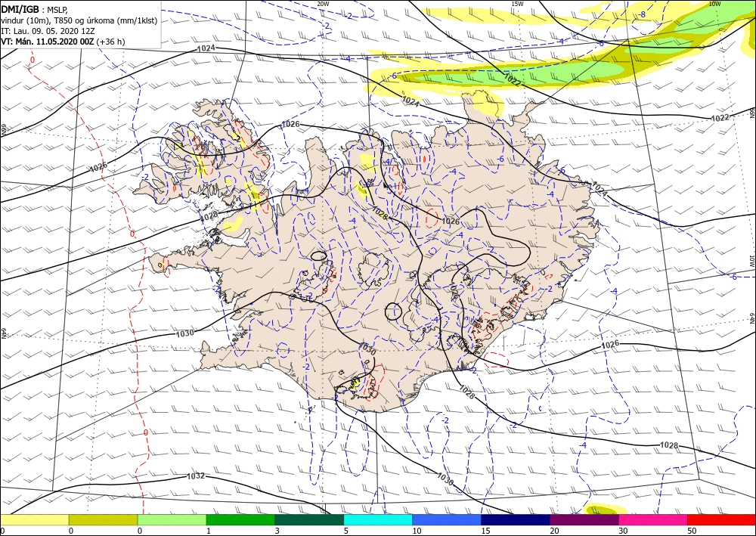This screenshot has width=756, height=536.
Task: Click the 'vindur (10m), T850 og úrkoma' line
Action: 79,20
